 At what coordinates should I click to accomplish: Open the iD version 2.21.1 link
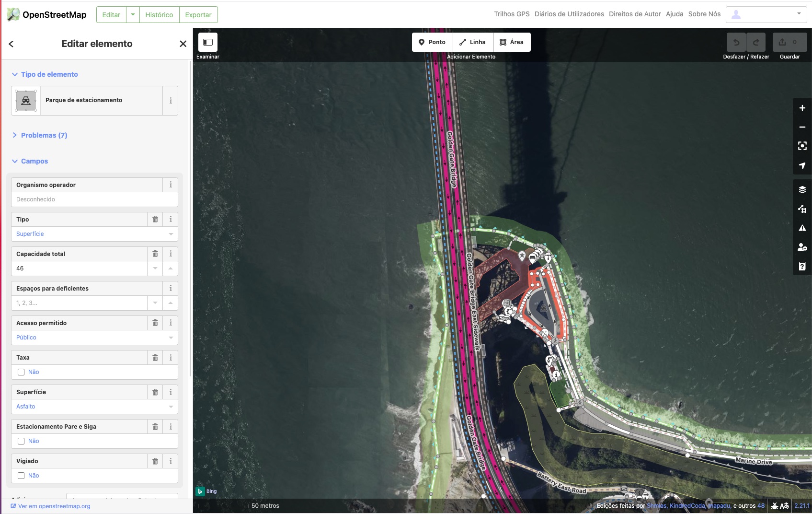(802, 506)
